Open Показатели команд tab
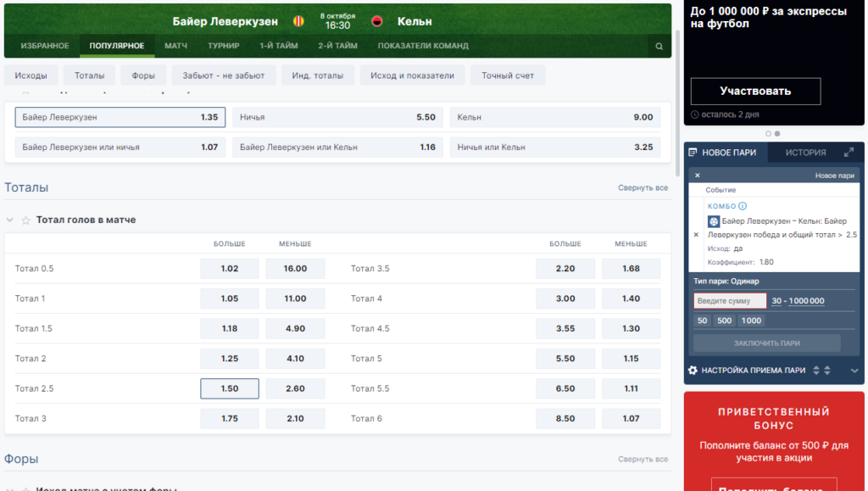The width and height of the screenshot is (868, 491). pyautogui.click(x=423, y=46)
